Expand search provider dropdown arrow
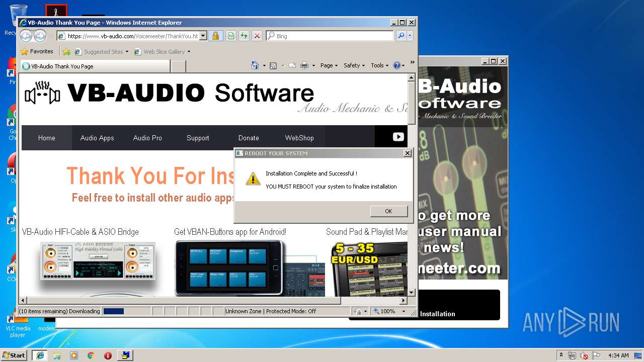The height and width of the screenshot is (362, 644). pos(410,36)
